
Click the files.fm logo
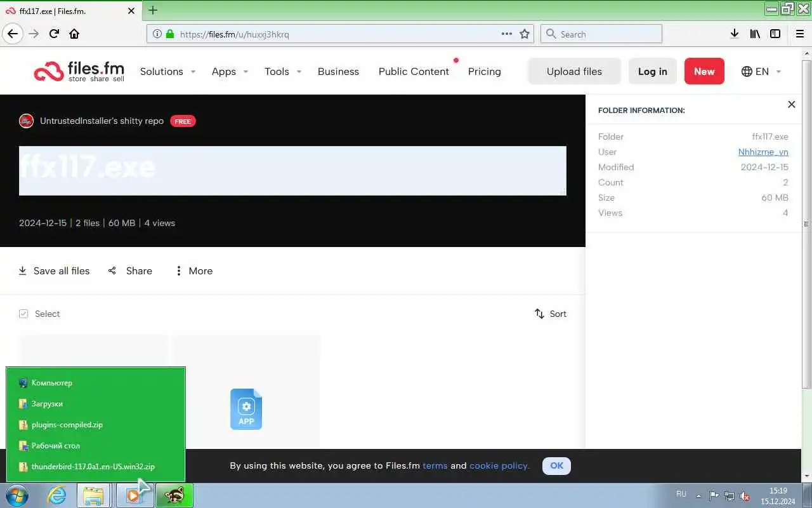(x=79, y=71)
